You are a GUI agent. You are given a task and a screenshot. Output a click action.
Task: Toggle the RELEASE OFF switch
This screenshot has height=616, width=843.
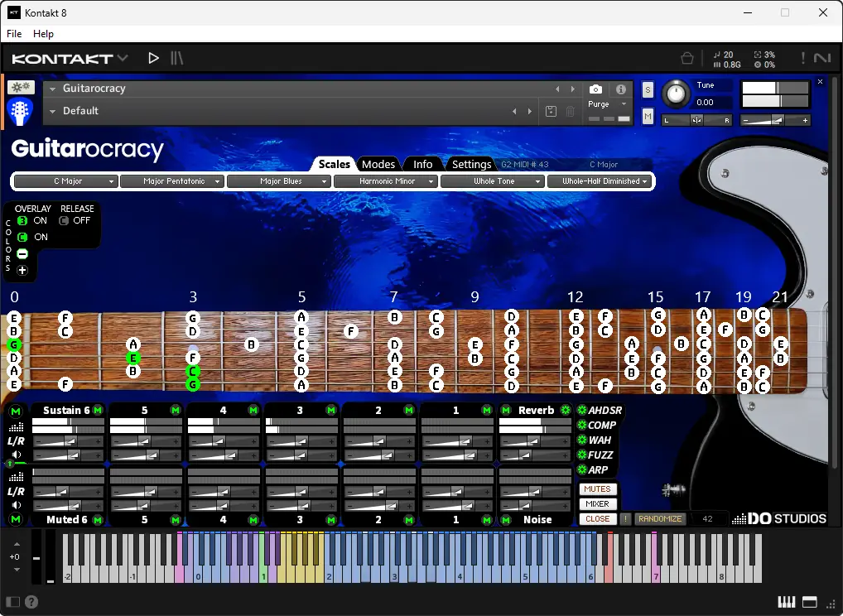click(64, 220)
